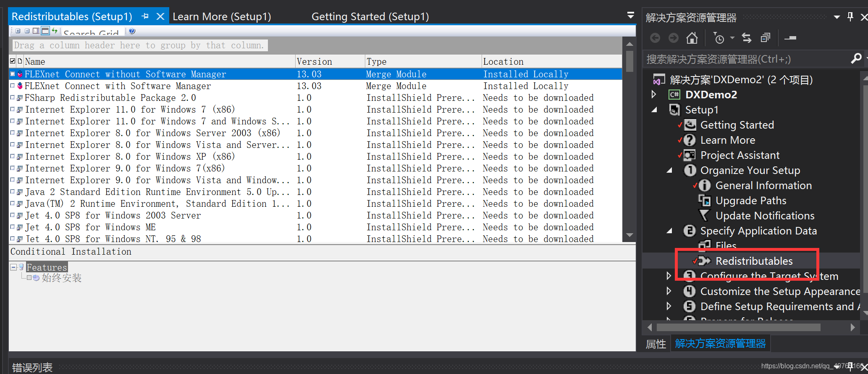Switch to Learn More (Setup1) tab

(x=222, y=16)
